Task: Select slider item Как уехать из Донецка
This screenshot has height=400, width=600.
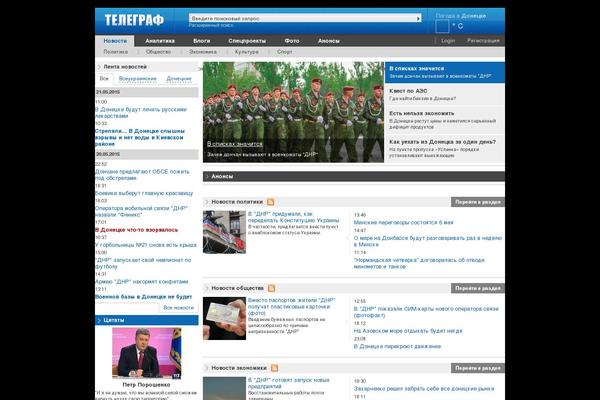Action: coord(445,149)
